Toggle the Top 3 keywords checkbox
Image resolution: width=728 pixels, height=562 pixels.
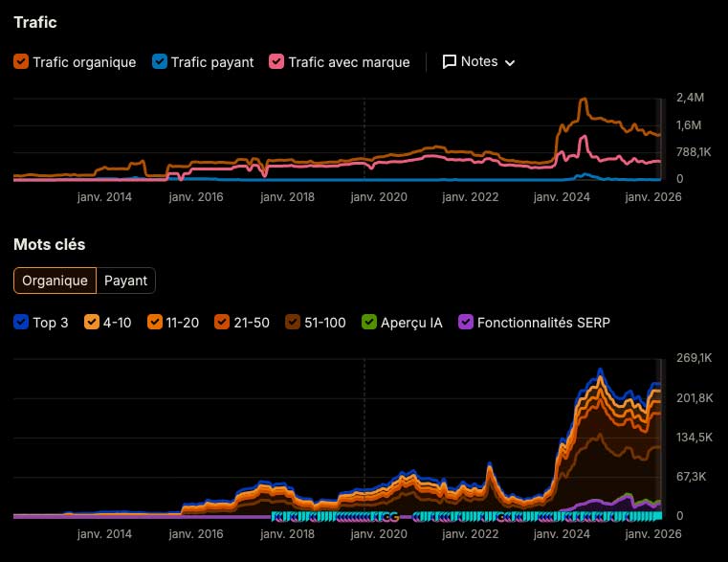[21, 322]
